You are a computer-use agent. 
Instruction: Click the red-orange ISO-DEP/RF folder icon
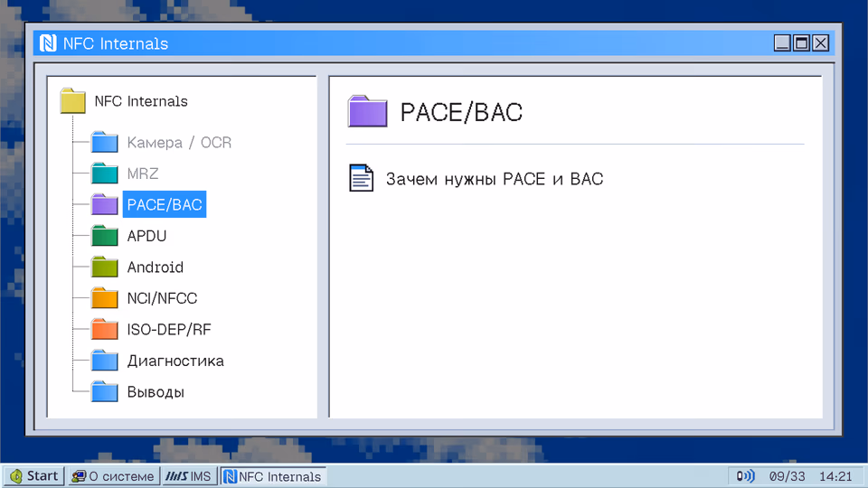point(105,329)
